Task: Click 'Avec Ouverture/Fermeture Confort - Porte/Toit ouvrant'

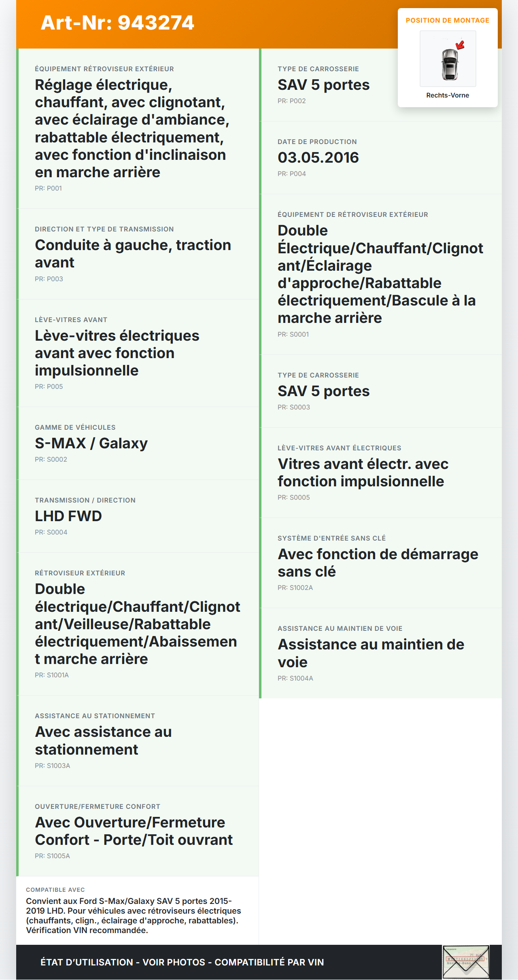Action: pyautogui.click(x=134, y=831)
